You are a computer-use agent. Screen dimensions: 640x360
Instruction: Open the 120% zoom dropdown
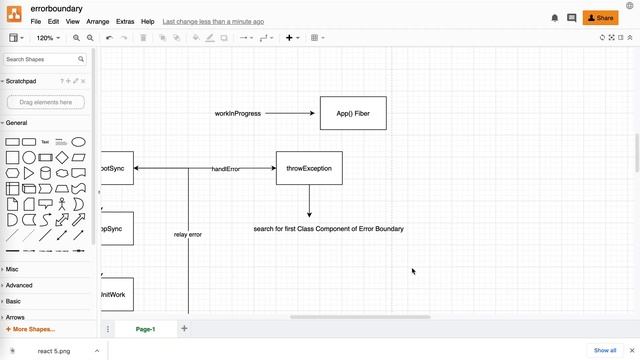pyautogui.click(x=48, y=38)
